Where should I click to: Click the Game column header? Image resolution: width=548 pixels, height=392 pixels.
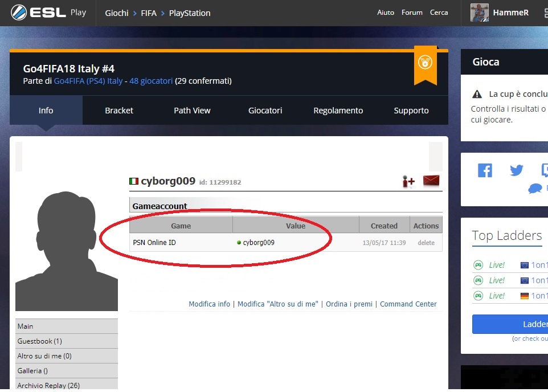(181, 226)
